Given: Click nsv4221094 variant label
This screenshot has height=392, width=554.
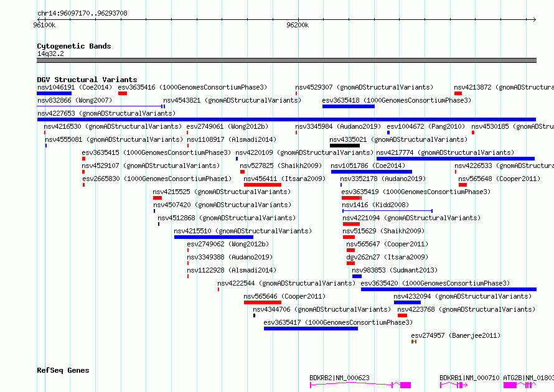Looking at the screenshot, I should (x=411, y=218).
